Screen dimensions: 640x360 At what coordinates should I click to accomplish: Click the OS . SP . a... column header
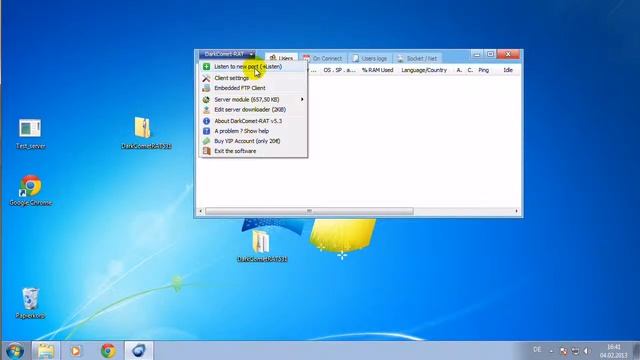click(339, 70)
